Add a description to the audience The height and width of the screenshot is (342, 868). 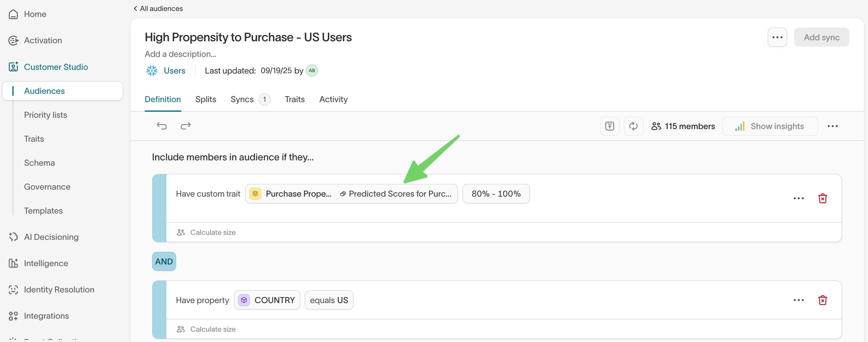(180, 54)
